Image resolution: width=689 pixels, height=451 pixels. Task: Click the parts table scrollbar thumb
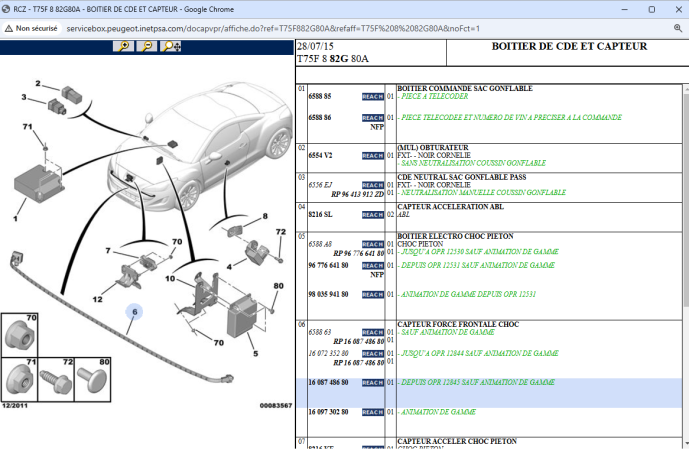tap(686, 200)
